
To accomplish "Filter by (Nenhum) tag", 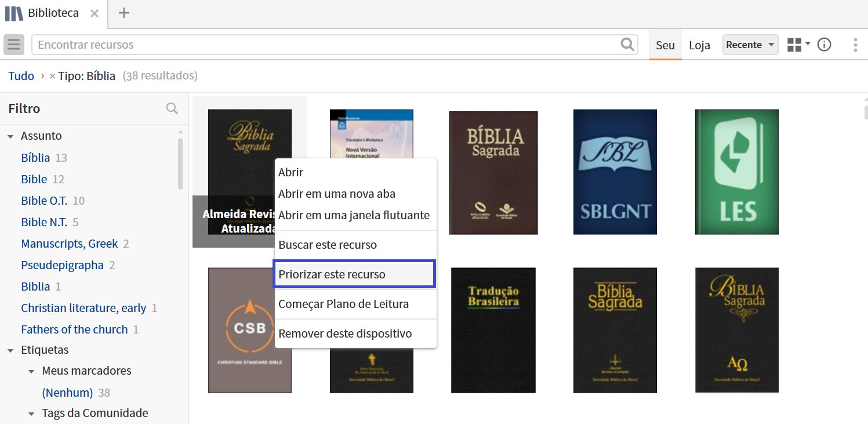I will tap(67, 393).
